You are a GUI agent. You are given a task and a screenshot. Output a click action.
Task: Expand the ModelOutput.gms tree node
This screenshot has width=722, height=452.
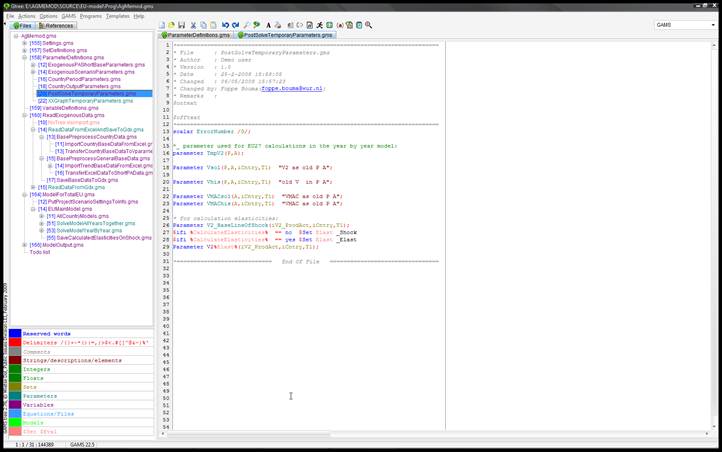click(x=24, y=245)
